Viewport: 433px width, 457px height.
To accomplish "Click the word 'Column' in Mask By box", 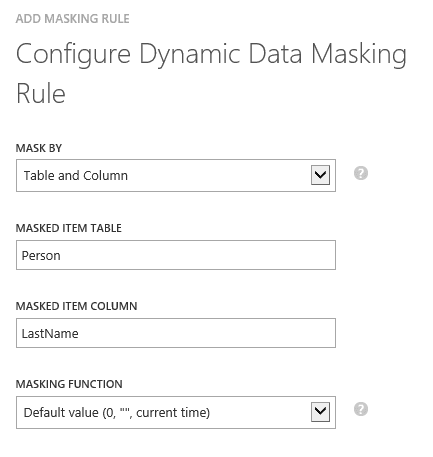I will click(x=105, y=175).
